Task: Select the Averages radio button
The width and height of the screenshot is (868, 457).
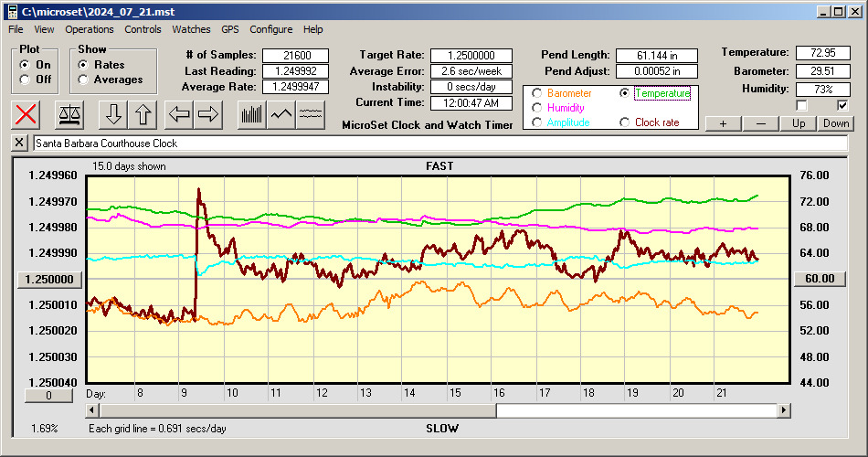Action: pyautogui.click(x=83, y=80)
